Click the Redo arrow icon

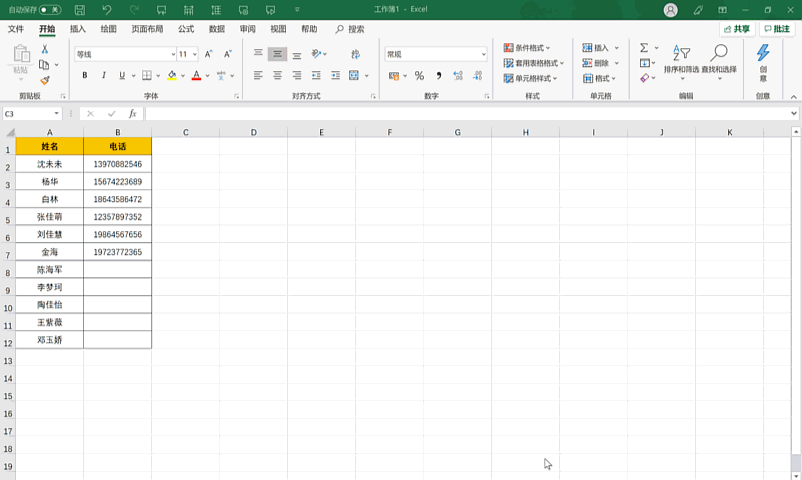[134, 9]
